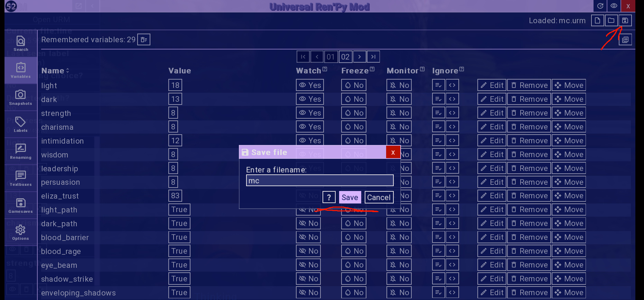Image resolution: width=644 pixels, height=300 pixels.
Task: Edit the strength variable
Action: point(492,113)
